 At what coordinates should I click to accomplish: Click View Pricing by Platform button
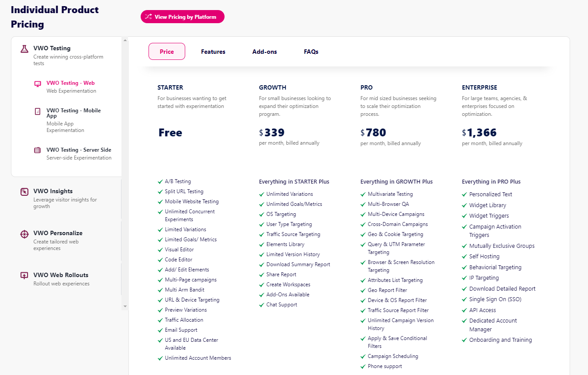[x=183, y=17]
